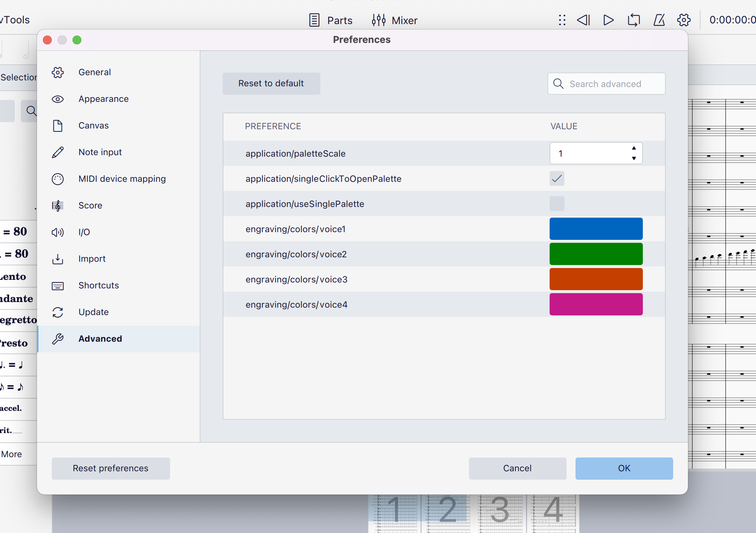The width and height of the screenshot is (756, 533).
Task: Change the engraving/colors/voice3 color swatch
Action: [596, 279]
